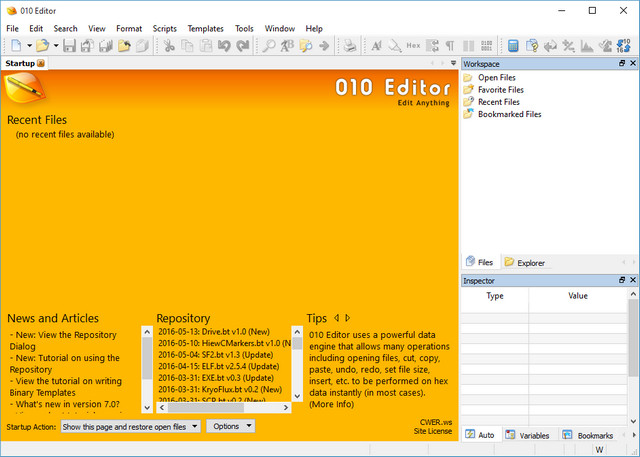Show next tip with right arrow

pyautogui.click(x=347, y=318)
